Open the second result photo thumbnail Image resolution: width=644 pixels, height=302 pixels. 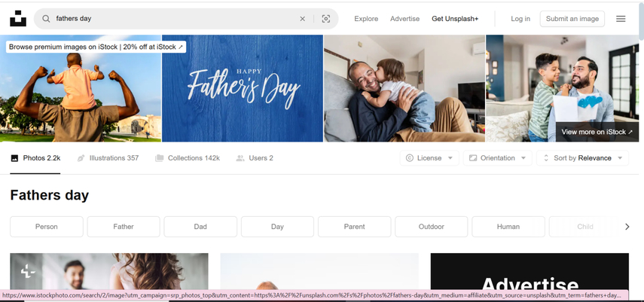click(319, 272)
